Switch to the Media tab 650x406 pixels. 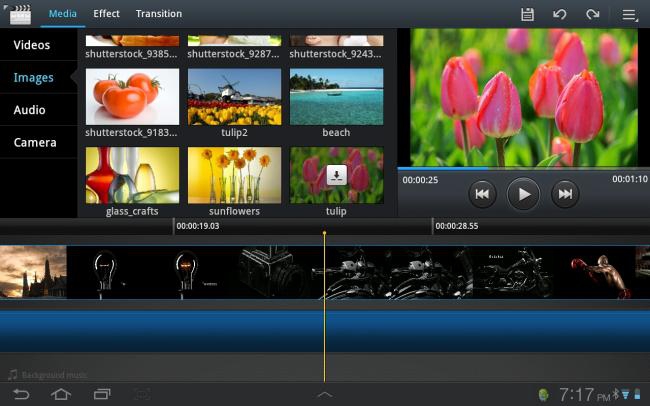63,14
